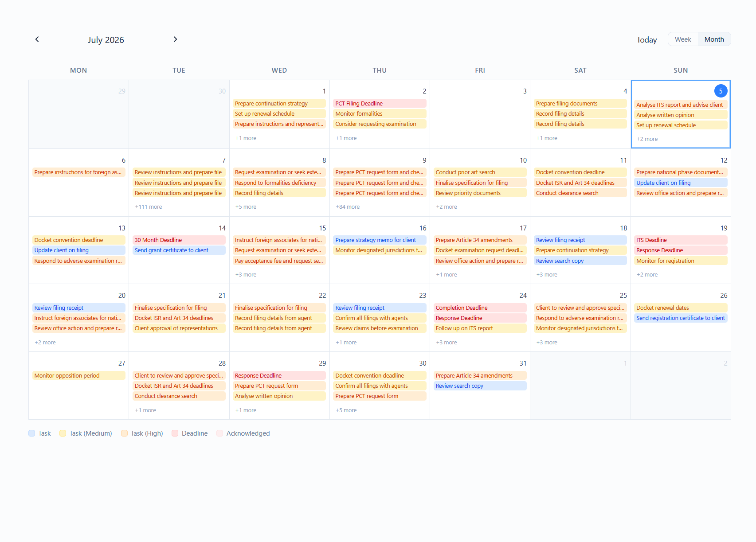Expand +1 more on July 4
The width and height of the screenshot is (756, 542).
(547, 138)
